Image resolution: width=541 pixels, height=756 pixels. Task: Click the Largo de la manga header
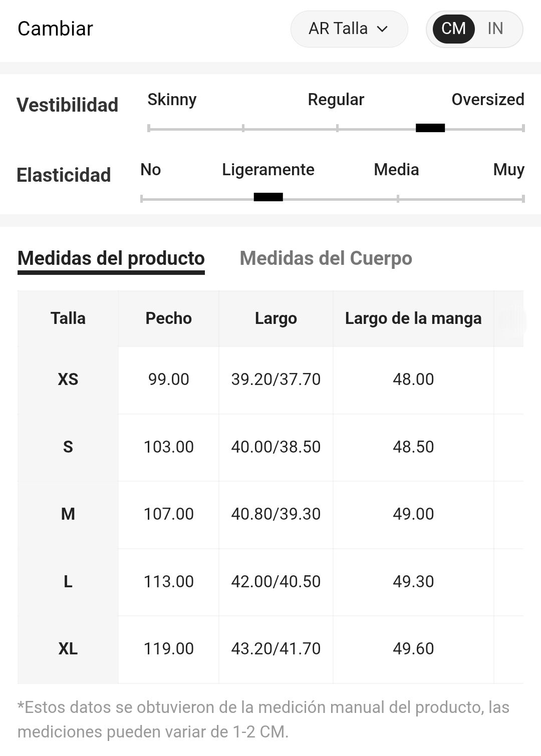click(x=413, y=318)
